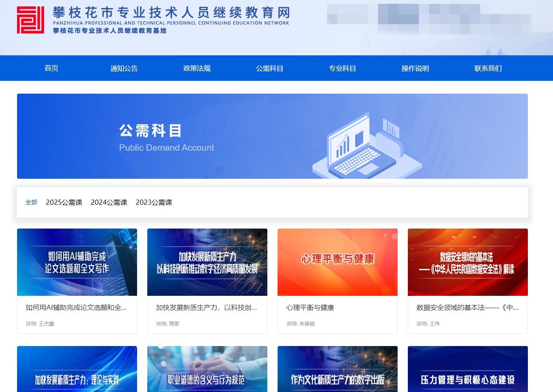
Task: Show the 2023公需课 course list
Action: point(154,203)
